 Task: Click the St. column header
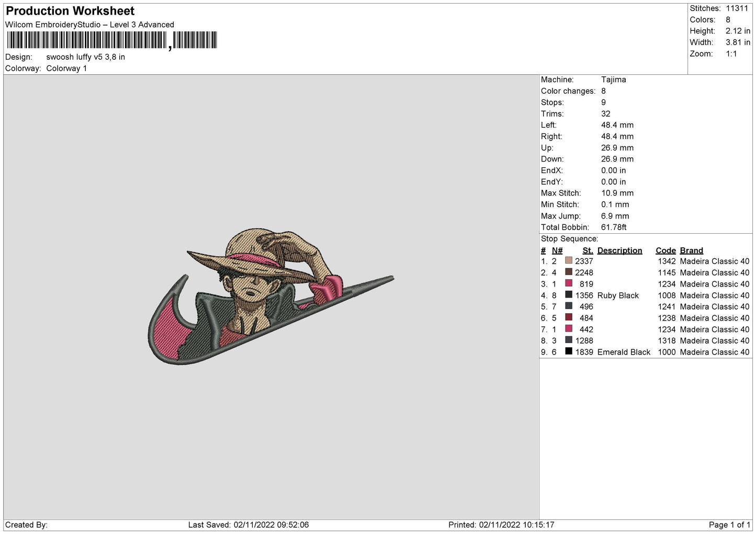pyautogui.click(x=588, y=251)
